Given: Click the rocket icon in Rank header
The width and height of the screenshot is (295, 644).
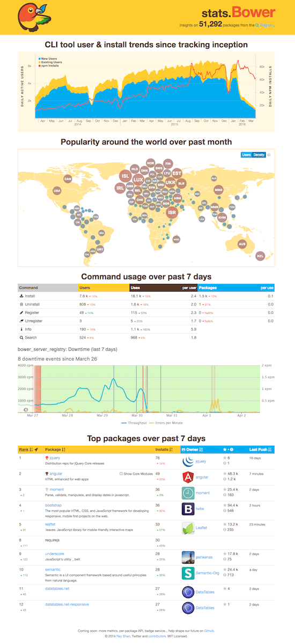Looking at the screenshot, I should (36, 449).
